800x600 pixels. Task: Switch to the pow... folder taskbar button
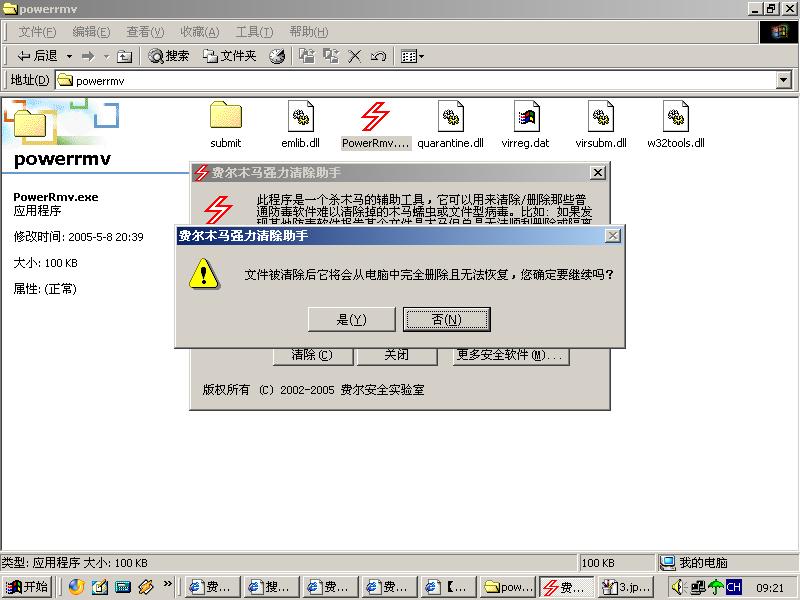[x=508, y=587]
